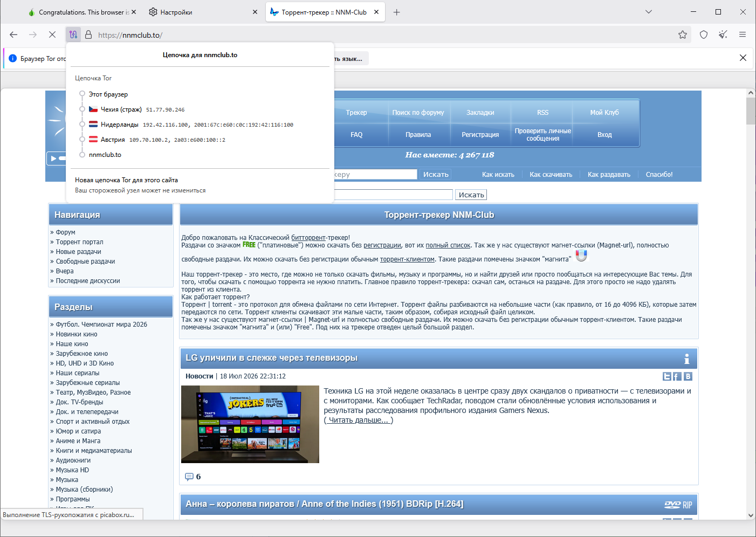Click the New Identity broom icon
This screenshot has height=537, width=756.
[723, 35]
